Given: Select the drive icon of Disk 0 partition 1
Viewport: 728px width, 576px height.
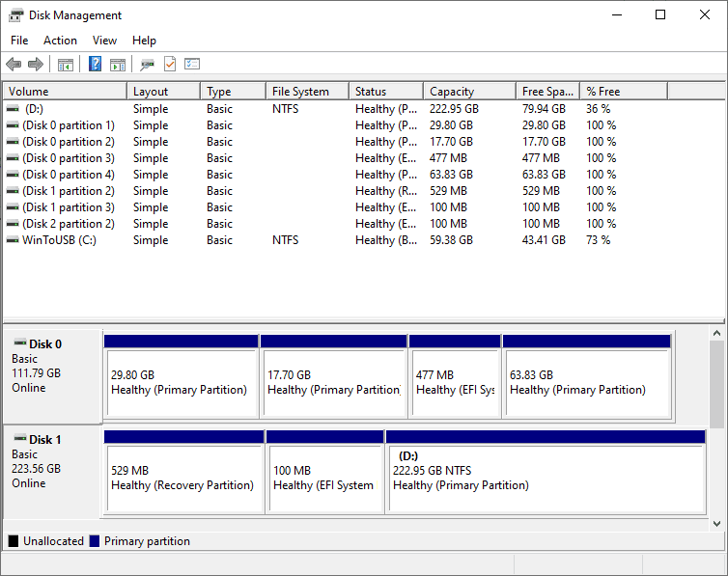Looking at the screenshot, I should click(x=13, y=125).
